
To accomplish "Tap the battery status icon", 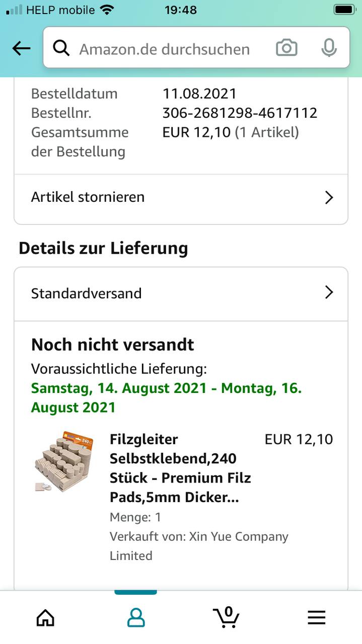I will 344,10.
